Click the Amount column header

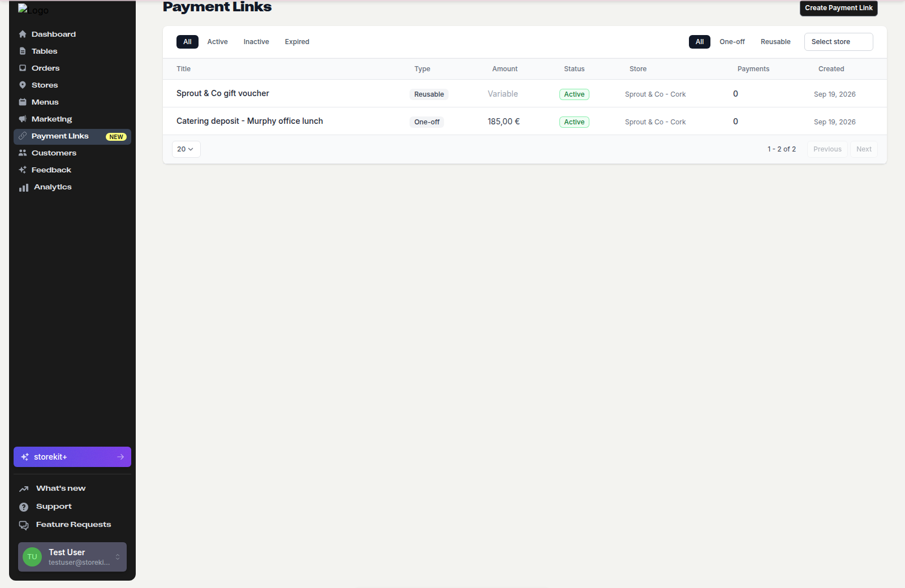(x=505, y=69)
